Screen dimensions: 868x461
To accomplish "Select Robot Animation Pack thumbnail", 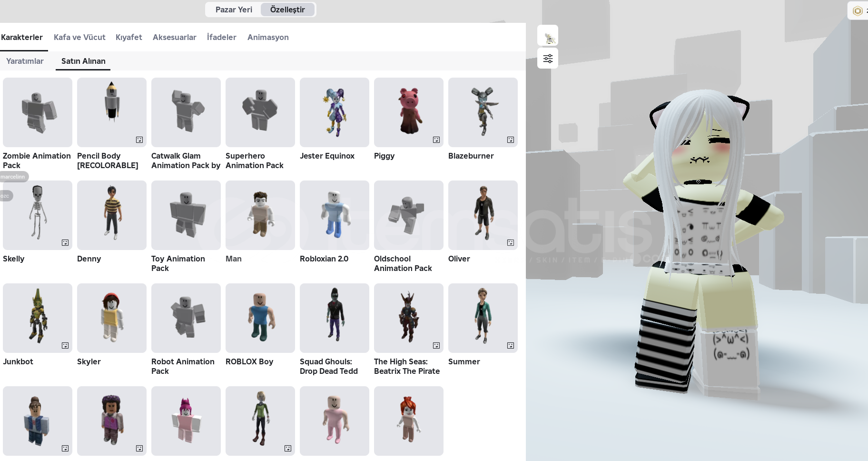I will 186,318.
